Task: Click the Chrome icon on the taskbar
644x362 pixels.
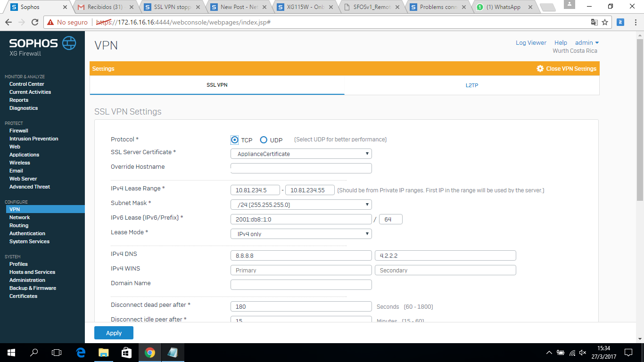Action: click(x=149, y=352)
